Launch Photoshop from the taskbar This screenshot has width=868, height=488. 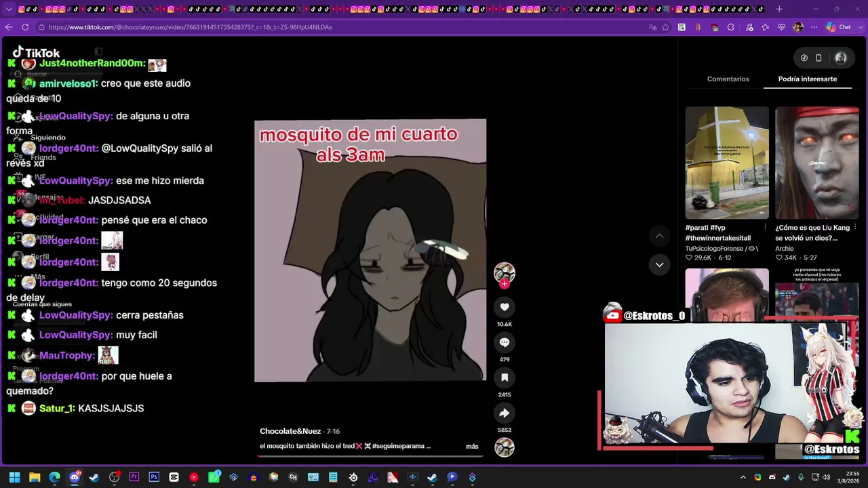154,477
